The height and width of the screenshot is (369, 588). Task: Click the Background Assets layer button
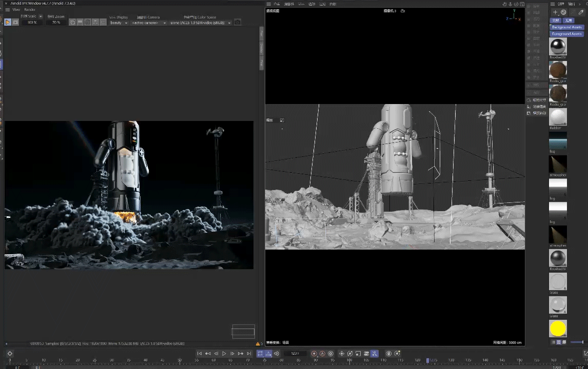tap(566, 27)
